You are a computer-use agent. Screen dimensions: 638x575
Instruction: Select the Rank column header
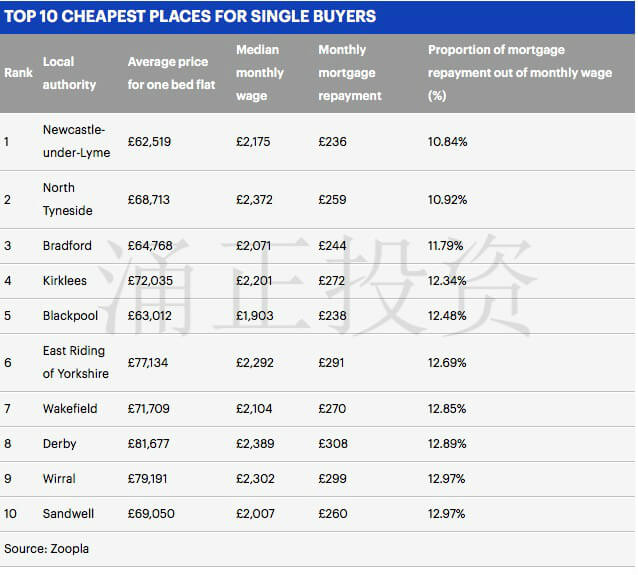pyautogui.click(x=18, y=73)
